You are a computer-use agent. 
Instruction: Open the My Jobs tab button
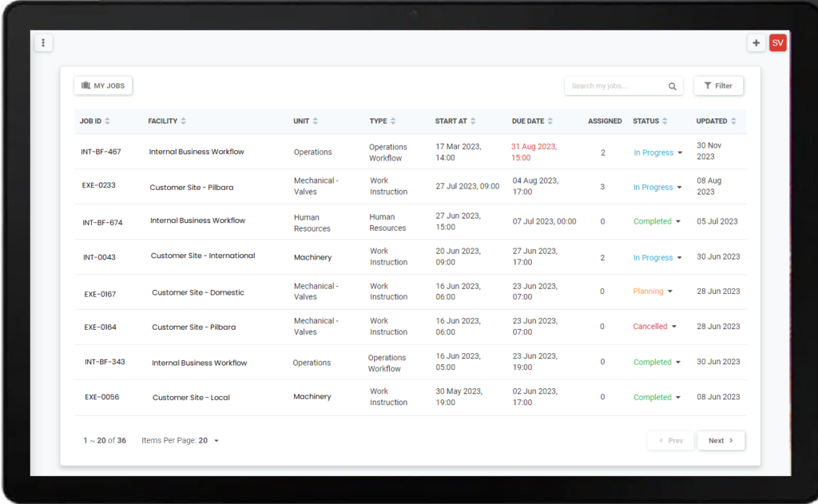click(x=103, y=85)
